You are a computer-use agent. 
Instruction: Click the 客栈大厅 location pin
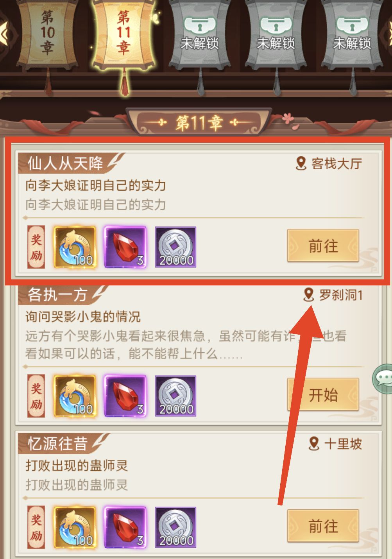pos(301,163)
